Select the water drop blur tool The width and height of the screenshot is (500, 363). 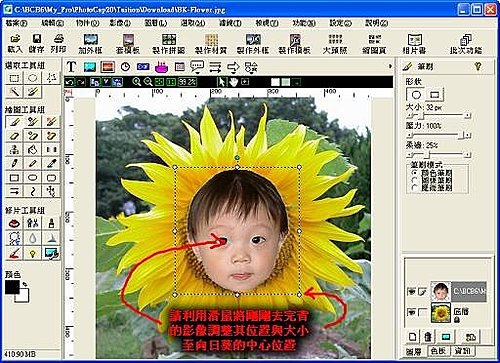pos(33,238)
